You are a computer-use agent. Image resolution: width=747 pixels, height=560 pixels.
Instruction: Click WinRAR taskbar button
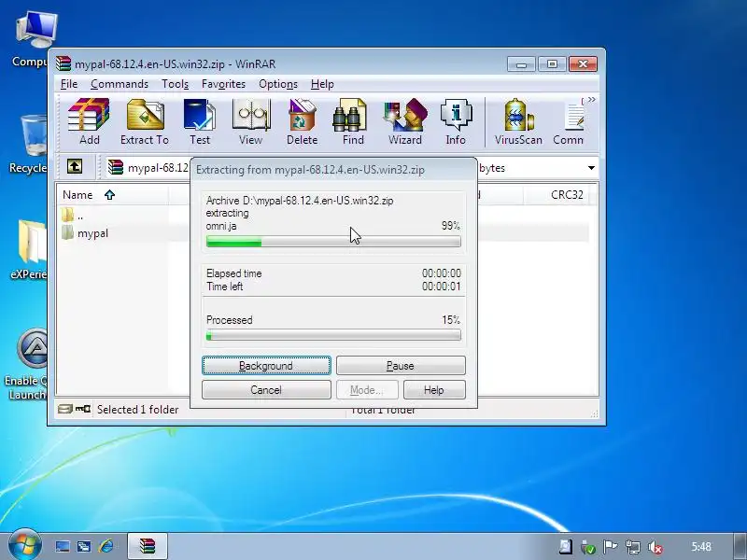pos(148,546)
